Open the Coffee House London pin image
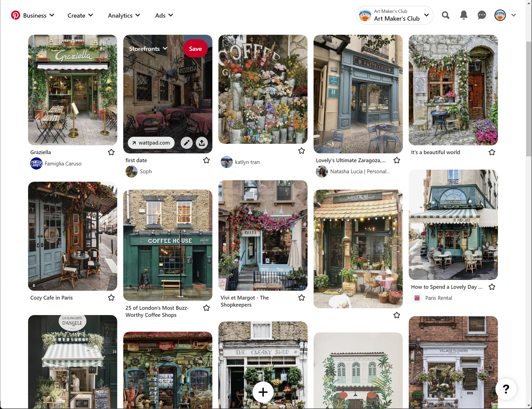Image resolution: width=532 pixels, height=409 pixels. click(x=168, y=245)
